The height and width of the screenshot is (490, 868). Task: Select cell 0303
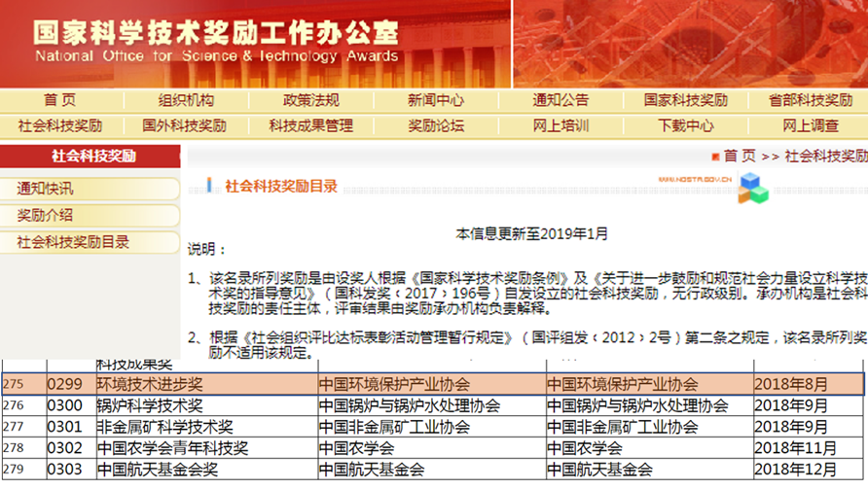point(71,469)
